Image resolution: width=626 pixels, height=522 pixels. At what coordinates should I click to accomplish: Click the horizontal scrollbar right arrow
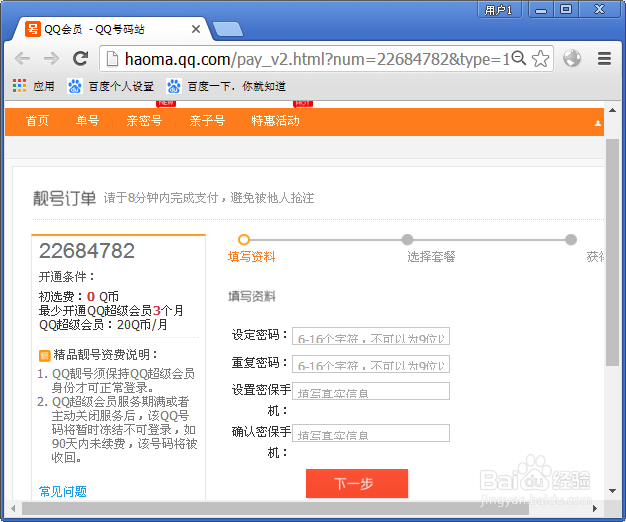coord(595,508)
